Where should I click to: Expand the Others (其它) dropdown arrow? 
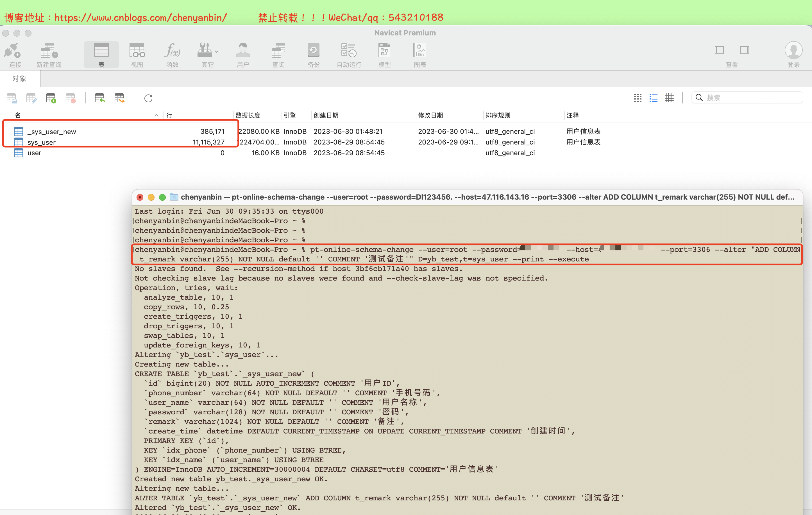coord(217,52)
